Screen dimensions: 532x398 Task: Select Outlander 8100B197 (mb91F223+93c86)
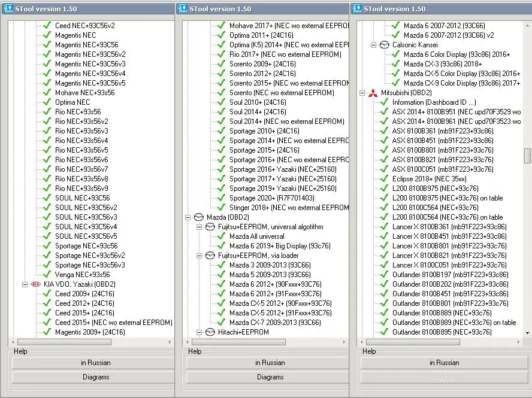(451, 274)
